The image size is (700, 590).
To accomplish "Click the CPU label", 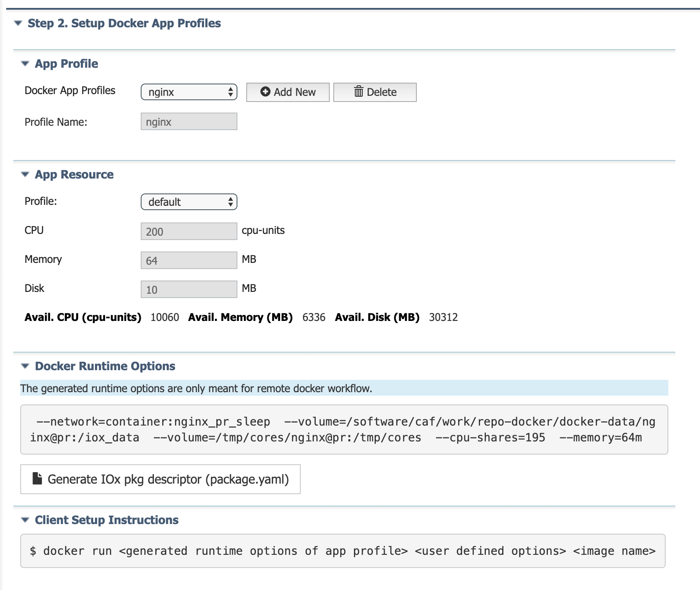I will click(34, 230).
